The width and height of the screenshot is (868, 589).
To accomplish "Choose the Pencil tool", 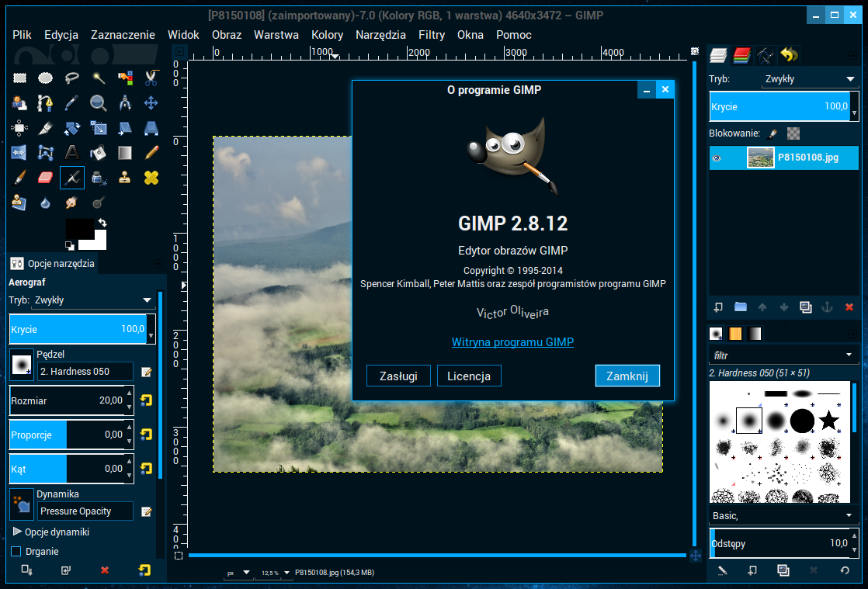I will pyautogui.click(x=151, y=153).
